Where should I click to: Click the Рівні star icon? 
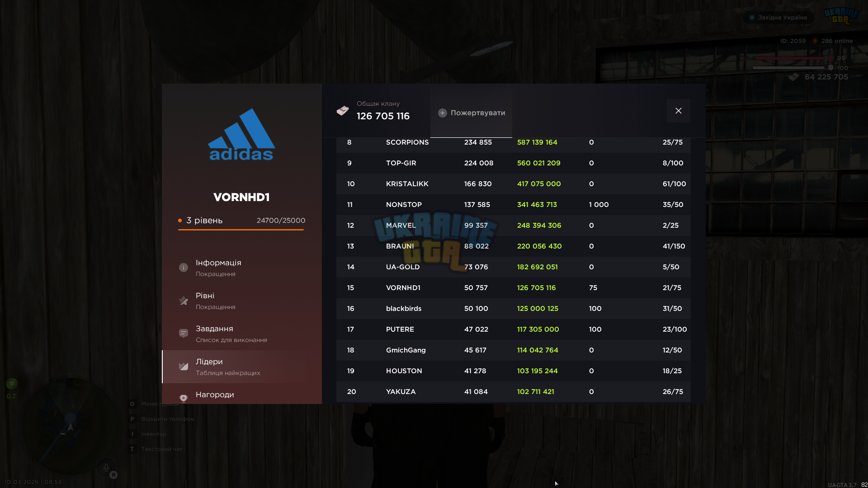click(183, 301)
